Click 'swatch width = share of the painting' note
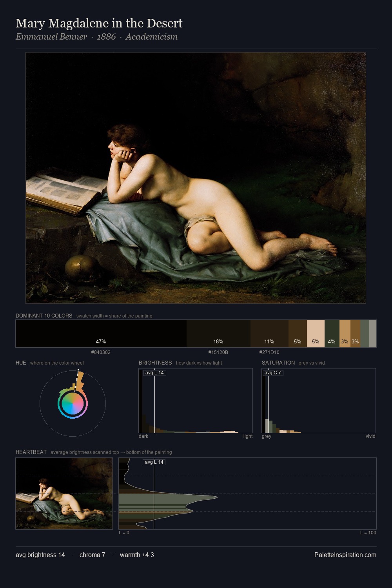 (x=114, y=316)
